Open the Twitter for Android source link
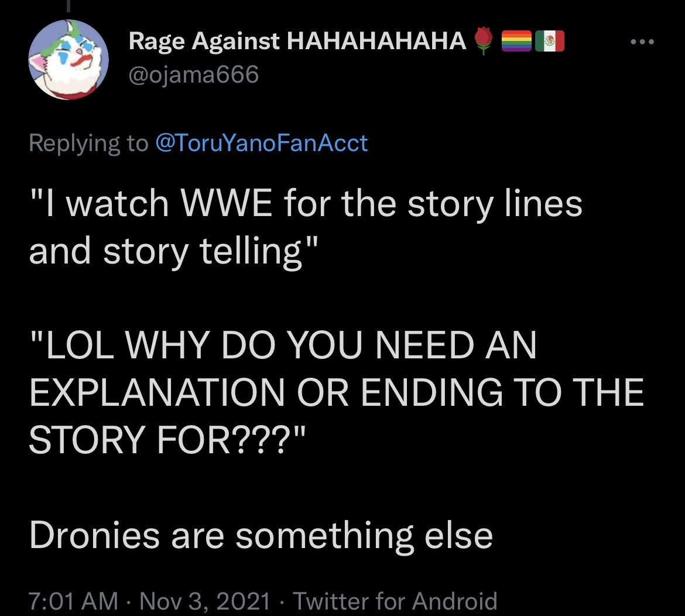Image resolution: width=685 pixels, height=616 pixels. click(395, 601)
